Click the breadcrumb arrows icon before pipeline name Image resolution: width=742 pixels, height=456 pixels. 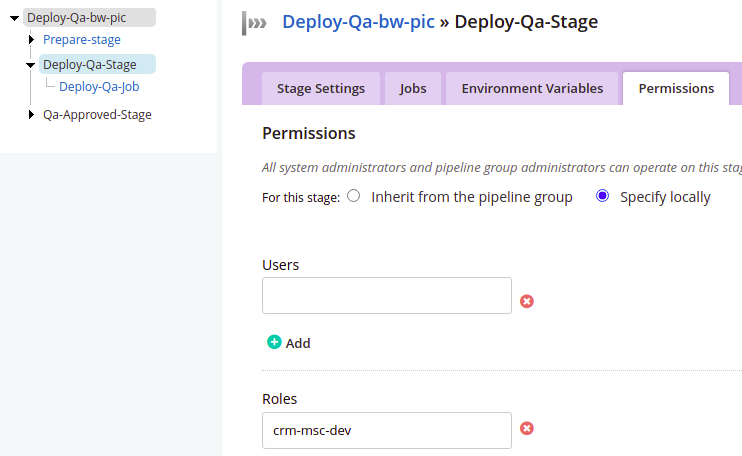point(257,22)
